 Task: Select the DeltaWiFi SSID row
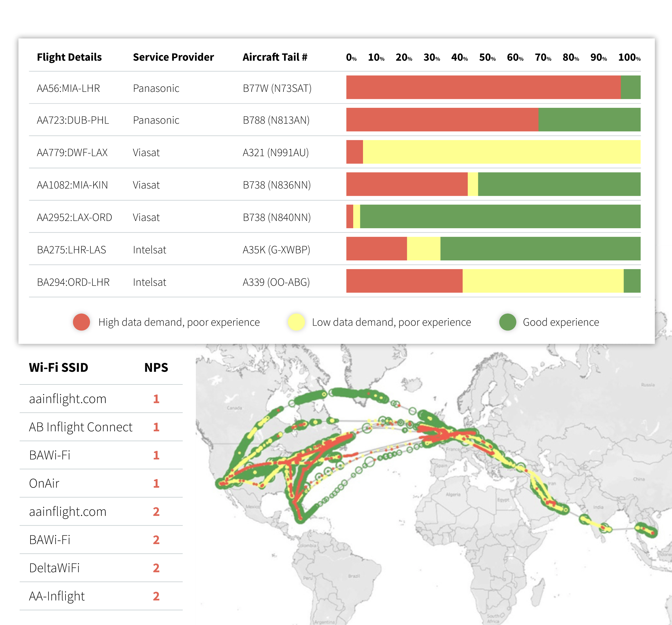point(54,568)
